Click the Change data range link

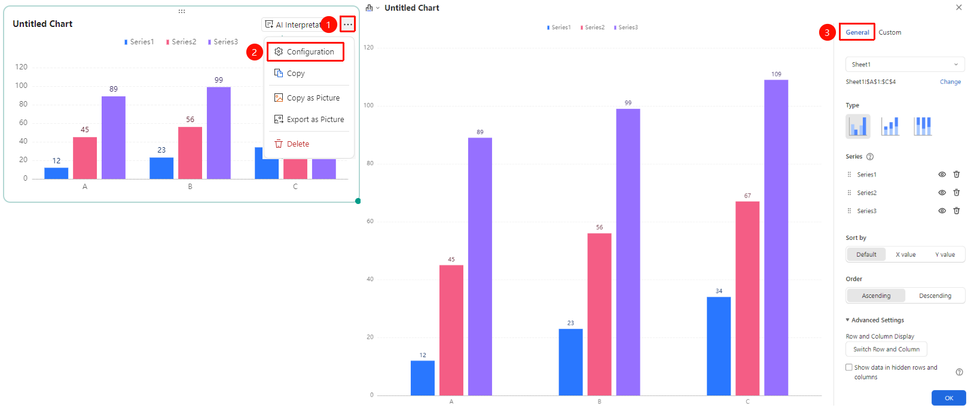click(950, 82)
